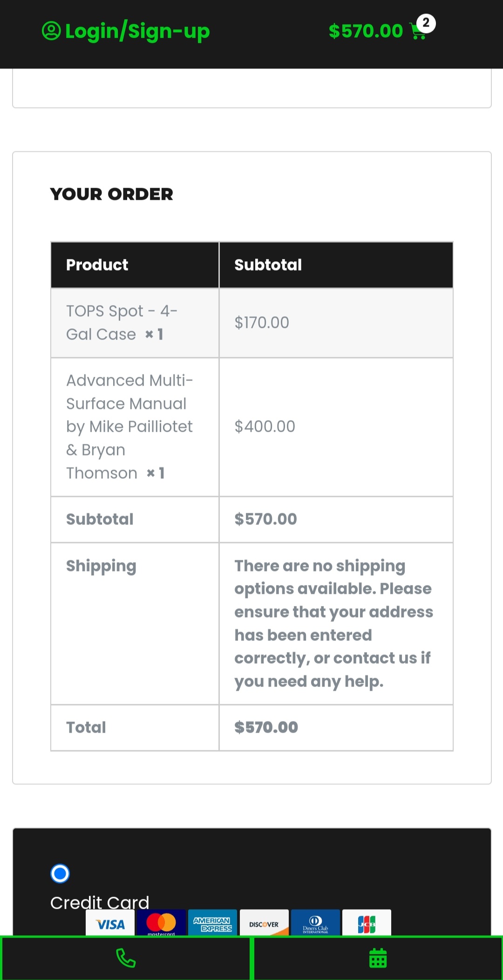Screen dimensions: 503x980
Task: Click the Mastercard logo
Action: click(161, 923)
